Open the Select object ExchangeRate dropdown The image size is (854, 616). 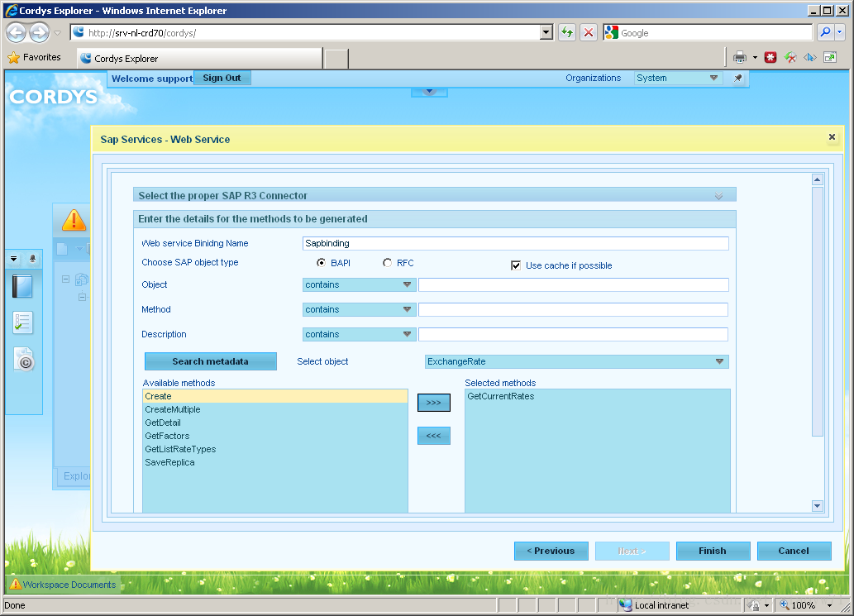[x=577, y=361]
